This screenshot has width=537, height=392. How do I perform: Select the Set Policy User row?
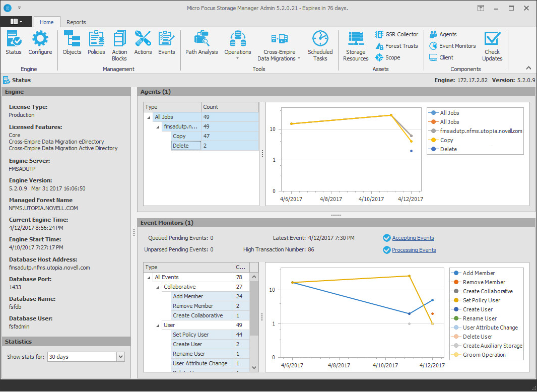210,335
